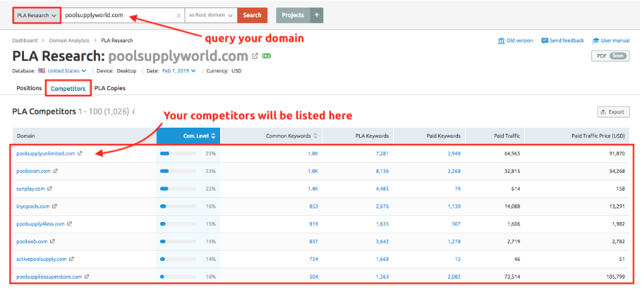Open the United States database dropdown

click(67, 70)
